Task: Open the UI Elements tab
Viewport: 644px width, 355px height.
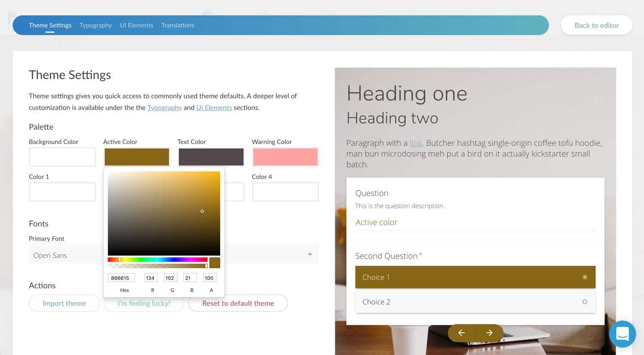Action: coord(137,25)
